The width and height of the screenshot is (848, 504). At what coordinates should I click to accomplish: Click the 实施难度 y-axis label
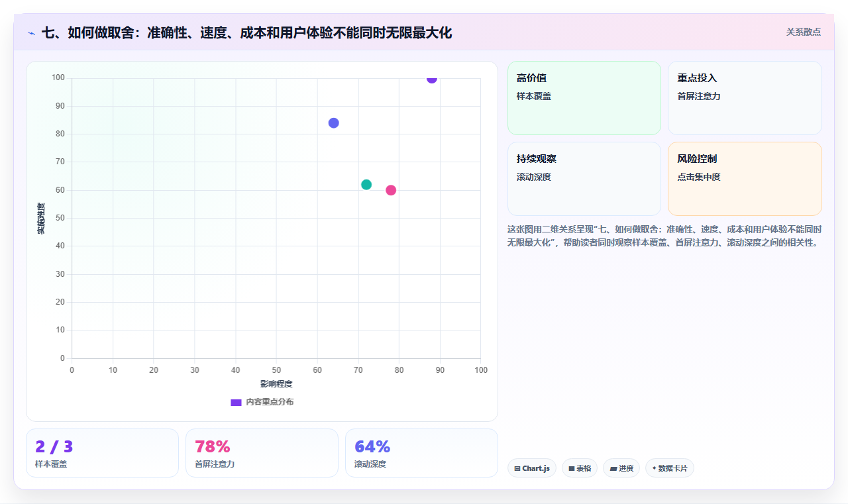41,218
